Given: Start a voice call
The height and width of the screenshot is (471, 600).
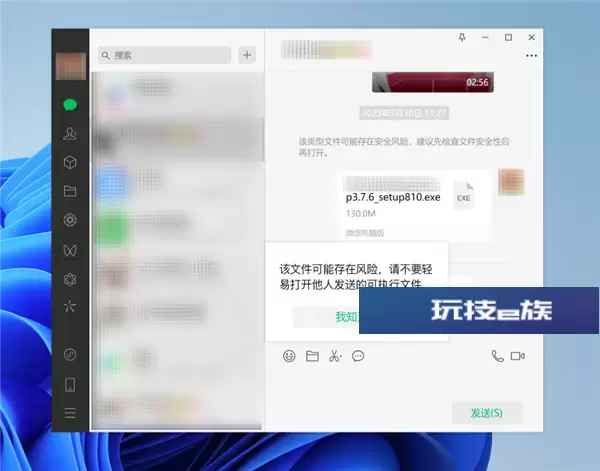Looking at the screenshot, I should (x=497, y=356).
